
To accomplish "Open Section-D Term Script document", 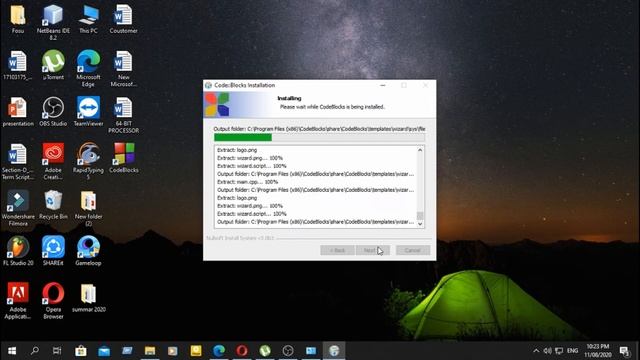I will pos(18,162).
